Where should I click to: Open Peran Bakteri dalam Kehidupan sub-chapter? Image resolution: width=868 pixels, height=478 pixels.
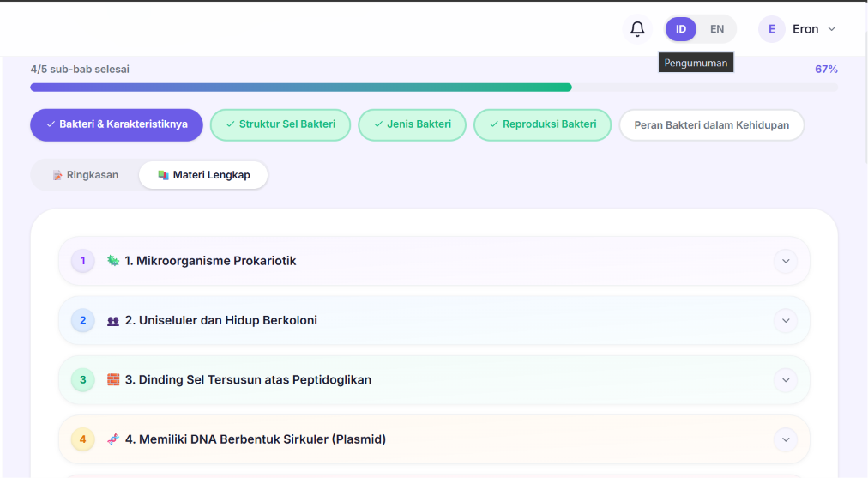(711, 125)
